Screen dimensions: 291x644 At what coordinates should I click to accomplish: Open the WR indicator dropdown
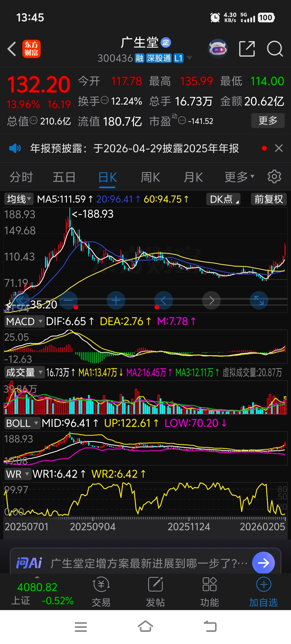click(18, 474)
